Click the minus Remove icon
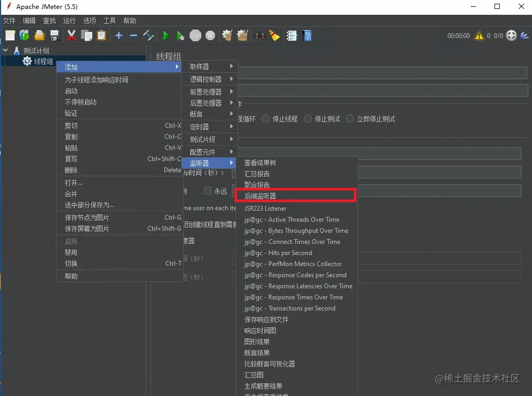 (134, 35)
